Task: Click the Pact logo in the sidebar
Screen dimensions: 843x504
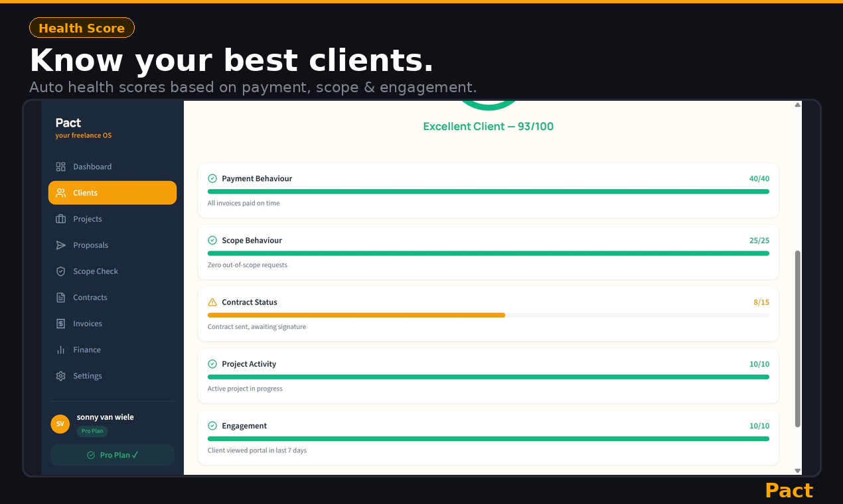Action: [68, 123]
